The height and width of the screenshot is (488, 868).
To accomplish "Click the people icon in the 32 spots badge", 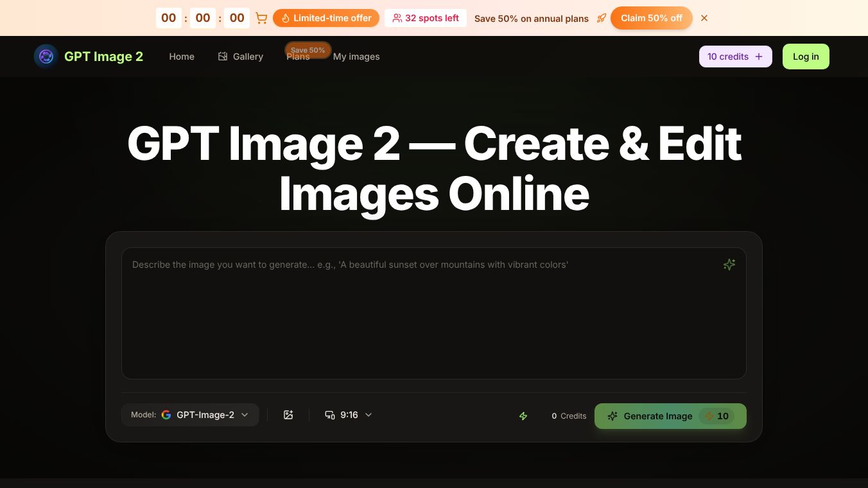I will pyautogui.click(x=396, y=18).
